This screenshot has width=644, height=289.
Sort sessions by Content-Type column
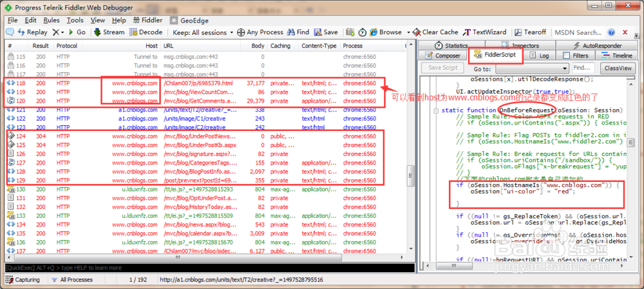point(319,46)
